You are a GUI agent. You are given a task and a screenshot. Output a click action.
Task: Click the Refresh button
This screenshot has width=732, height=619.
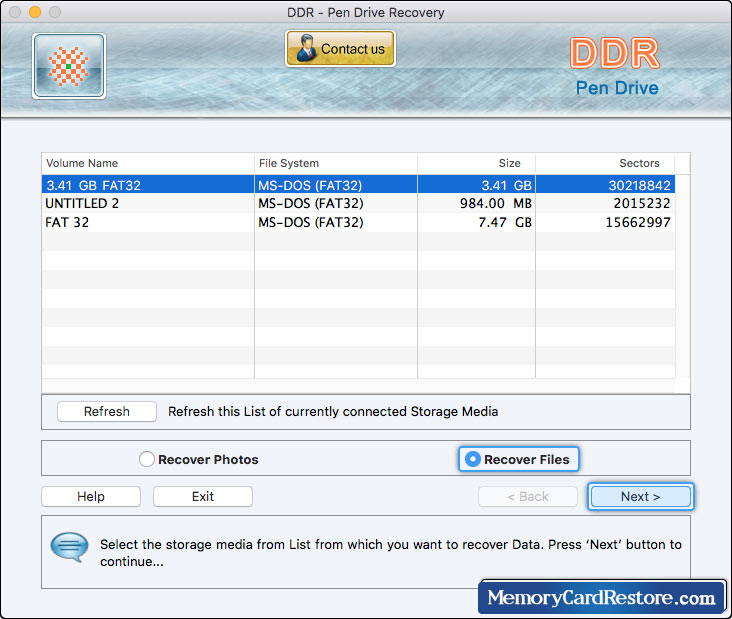(107, 411)
